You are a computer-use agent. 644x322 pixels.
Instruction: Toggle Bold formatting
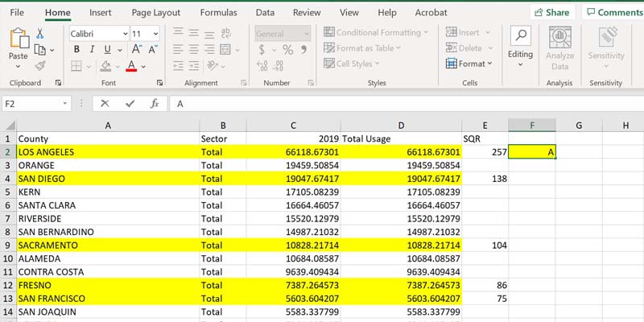click(76, 50)
